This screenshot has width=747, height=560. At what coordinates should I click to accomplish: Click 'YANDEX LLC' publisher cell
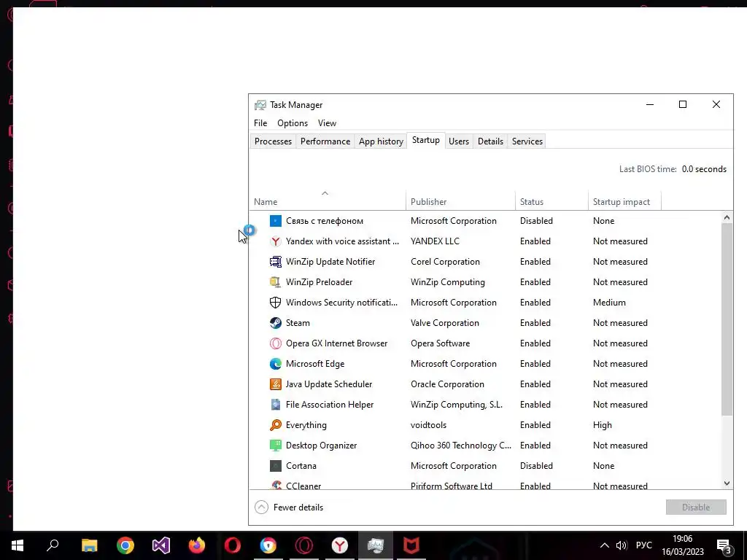click(435, 241)
